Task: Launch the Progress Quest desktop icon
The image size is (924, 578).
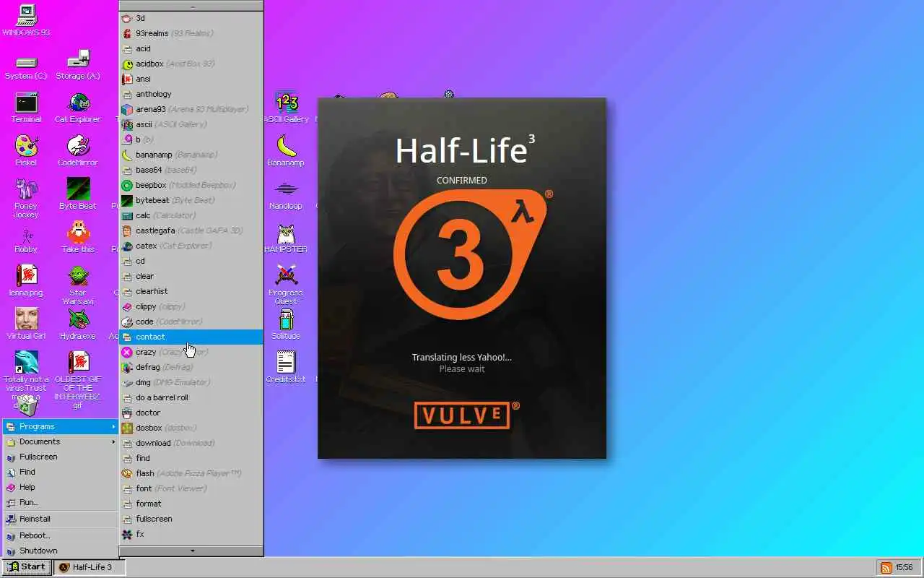Action: (x=287, y=285)
